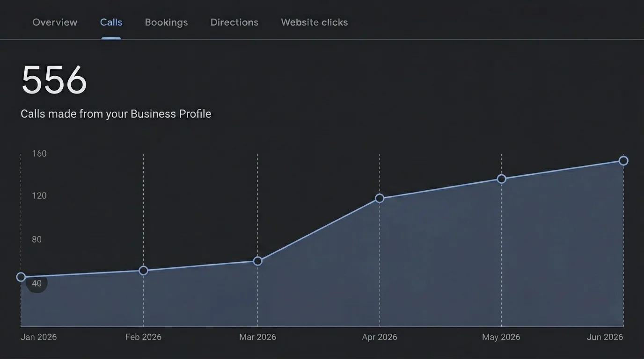Screen dimensions: 644x359
Task: View the Website clicks tab
Action: 315,22
